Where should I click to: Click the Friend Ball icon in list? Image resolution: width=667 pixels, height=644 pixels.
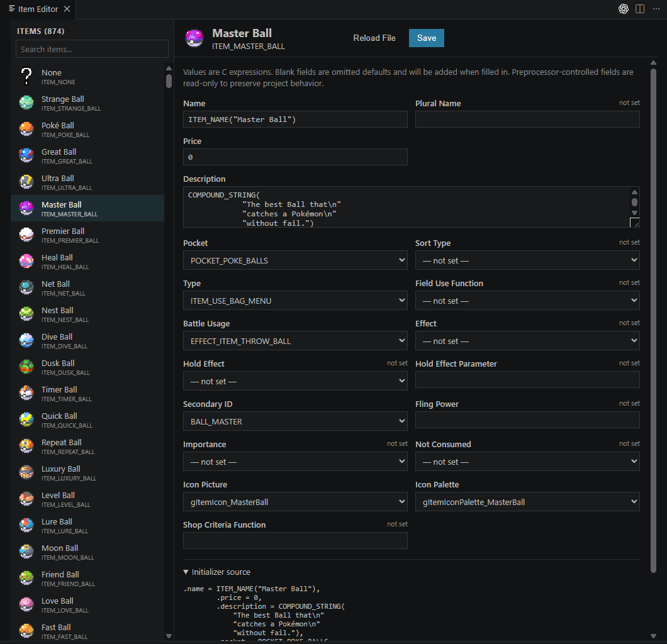(x=26, y=578)
